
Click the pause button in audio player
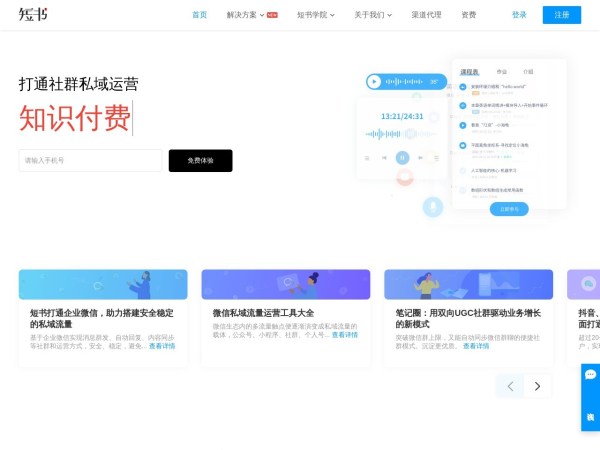tap(402, 157)
